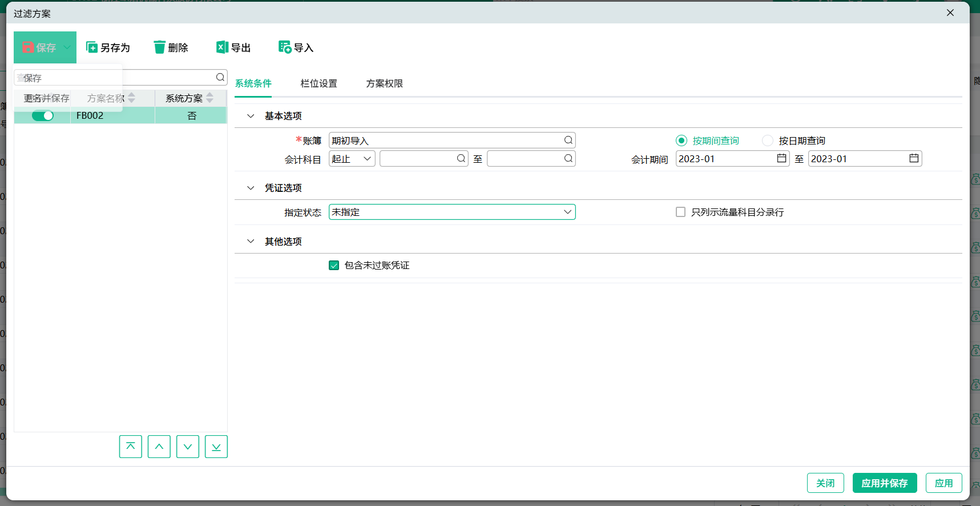Move scheme to top of list
980x506 pixels.
(x=131, y=447)
